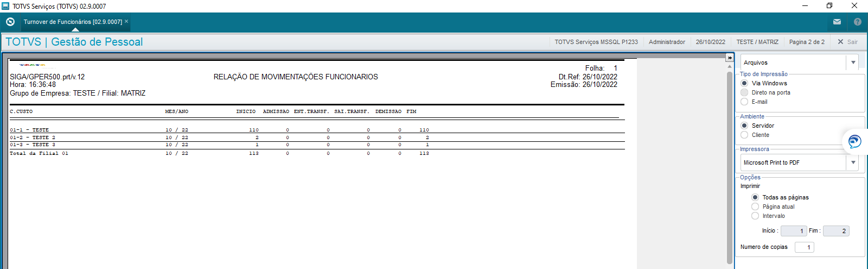The height and width of the screenshot is (269, 868).
Task: Click the Pagina 2 de 2 indicator
Action: [807, 42]
